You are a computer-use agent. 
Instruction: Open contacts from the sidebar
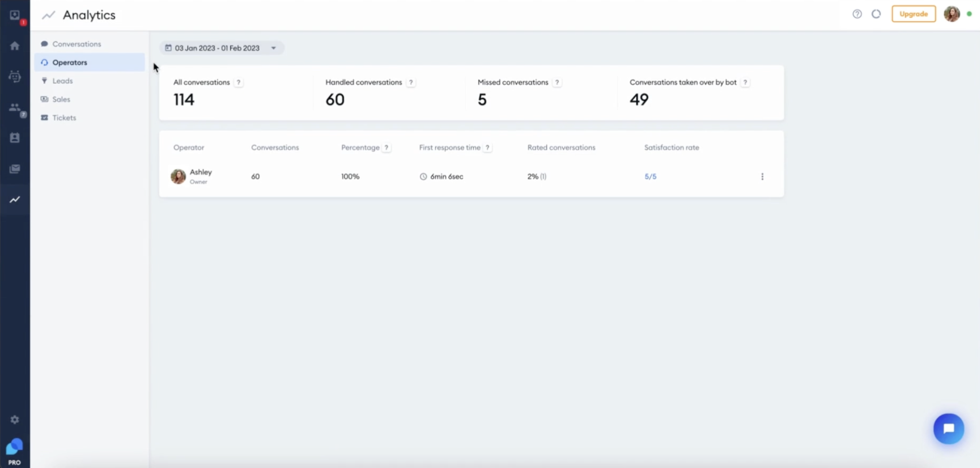coord(14,137)
